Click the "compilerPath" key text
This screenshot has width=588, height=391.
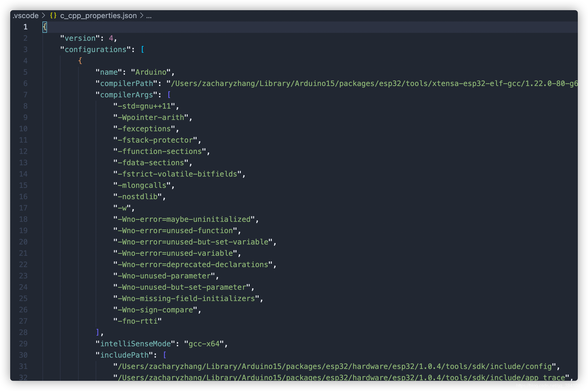126,83
